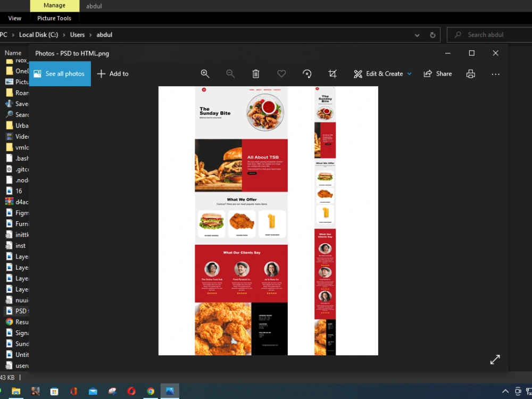Open File Explorer from taskbar
This screenshot has width=532, height=399.
(16, 391)
